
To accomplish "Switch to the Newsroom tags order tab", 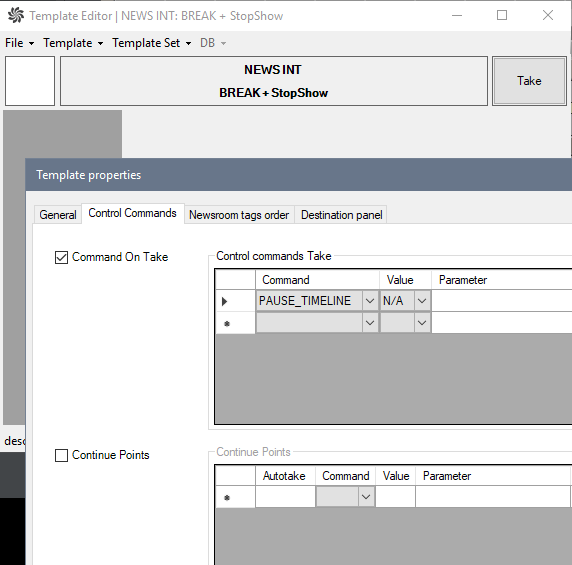I will [x=239, y=214].
